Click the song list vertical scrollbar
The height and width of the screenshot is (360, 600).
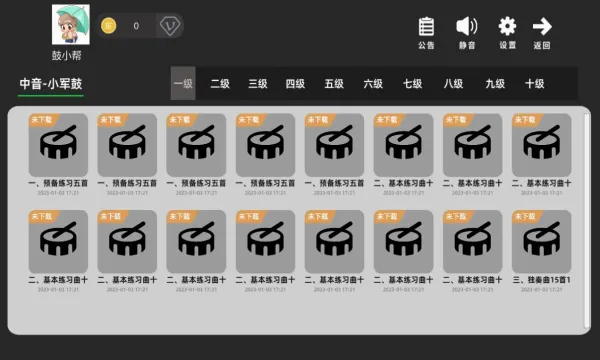pyautogui.click(x=587, y=220)
